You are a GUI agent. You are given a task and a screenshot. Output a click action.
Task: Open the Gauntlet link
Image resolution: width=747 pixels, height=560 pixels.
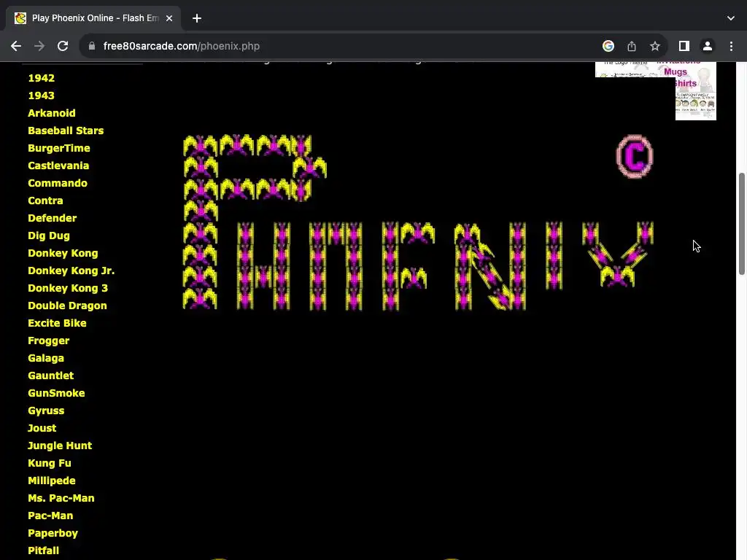[50, 376]
